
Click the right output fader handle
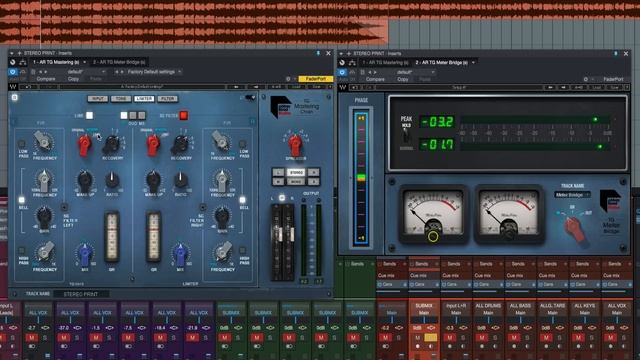click(x=292, y=234)
